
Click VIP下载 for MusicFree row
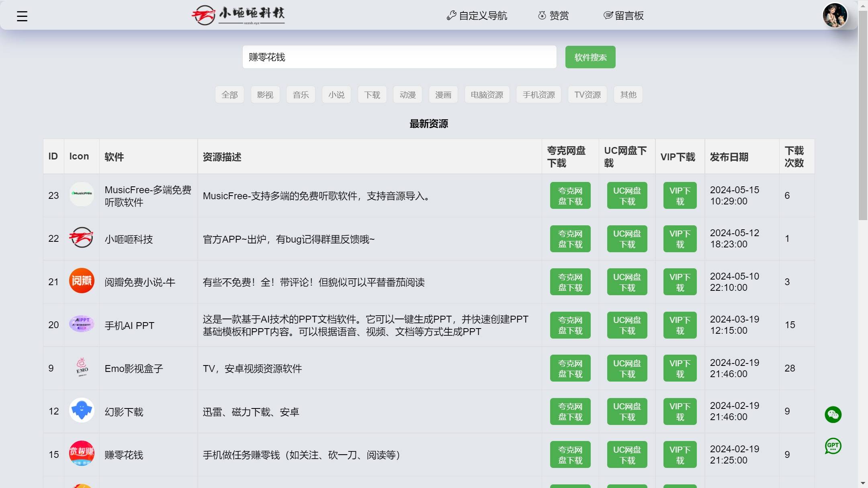[680, 196]
